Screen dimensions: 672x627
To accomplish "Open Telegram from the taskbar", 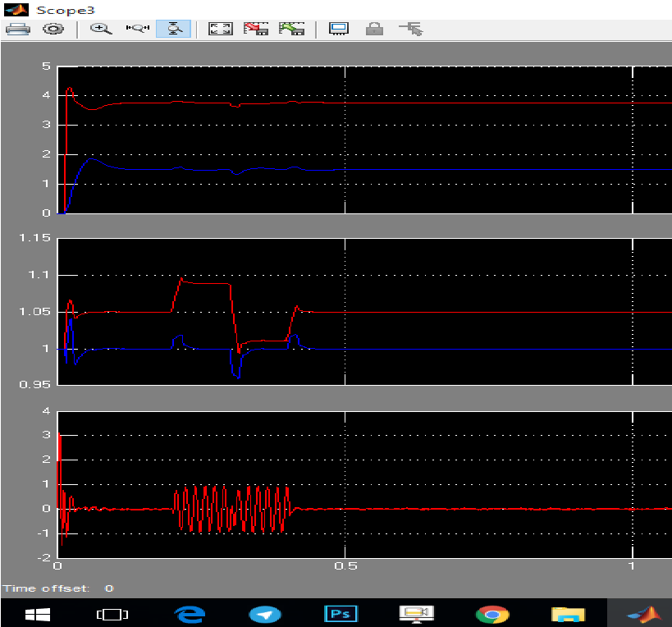I will click(x=264, y=613).
